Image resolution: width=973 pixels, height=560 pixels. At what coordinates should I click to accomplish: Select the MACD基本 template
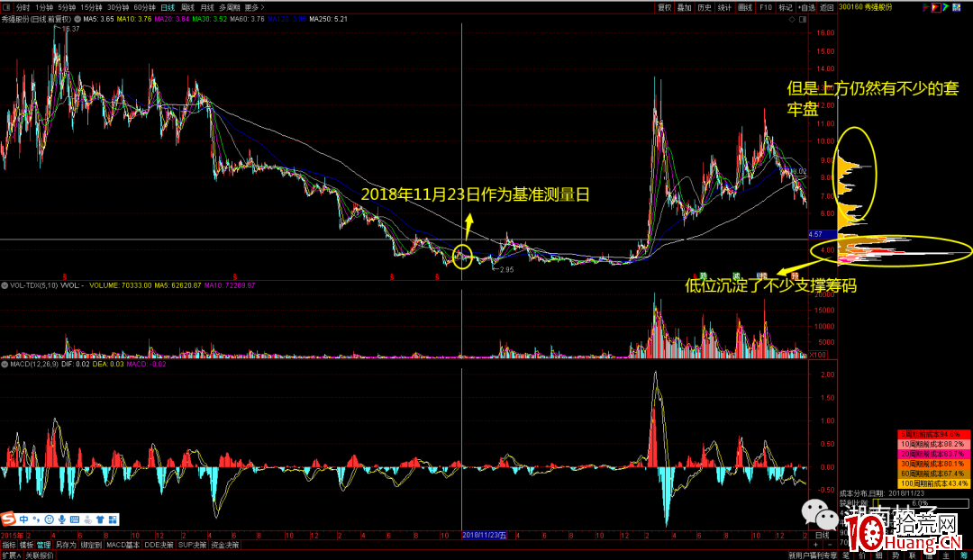(x=123, y=545)
